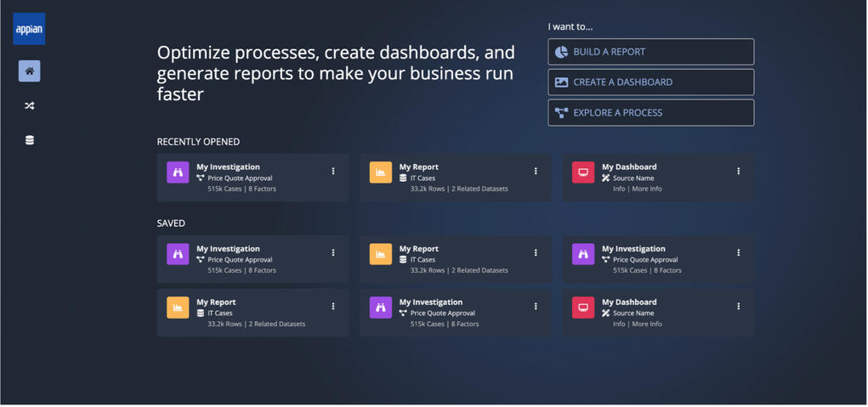Screen dimensions: 868x407
Task: Open options menu for recently opened My Report
Action: point(536,172)
